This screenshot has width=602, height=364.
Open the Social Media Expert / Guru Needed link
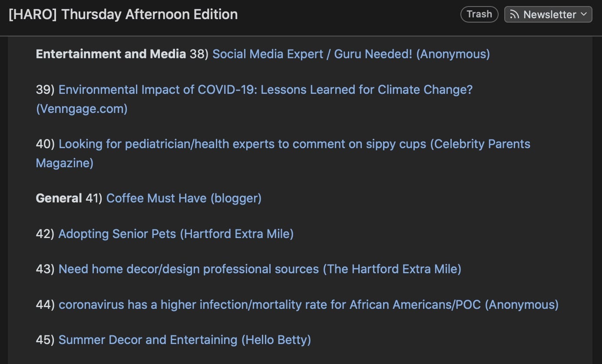point(311,54)
